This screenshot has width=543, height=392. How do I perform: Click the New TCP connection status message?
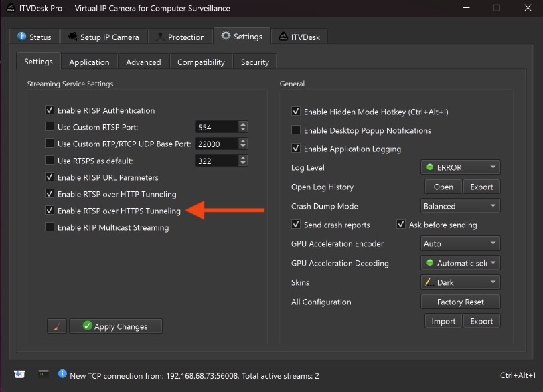(x=194, y=375)
